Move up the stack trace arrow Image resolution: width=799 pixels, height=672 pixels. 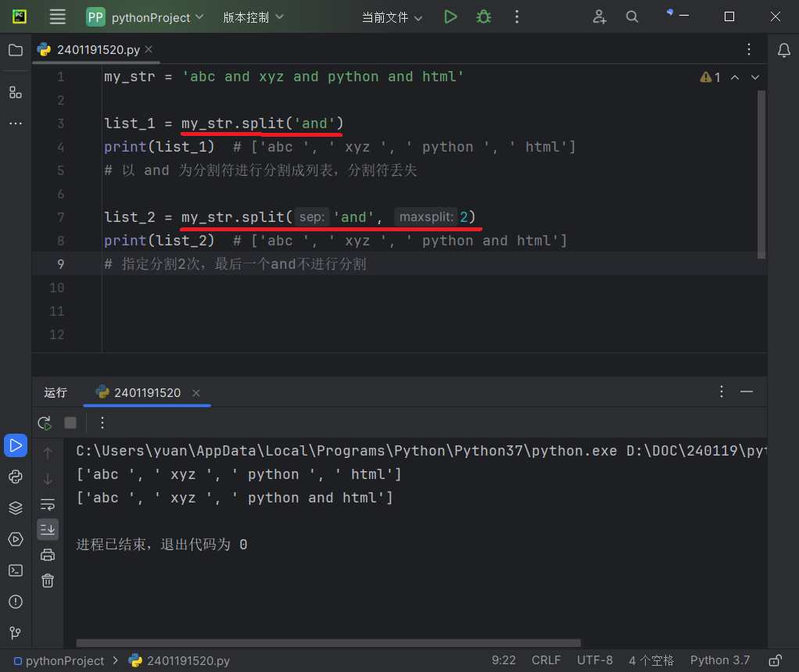coord(48,453)
